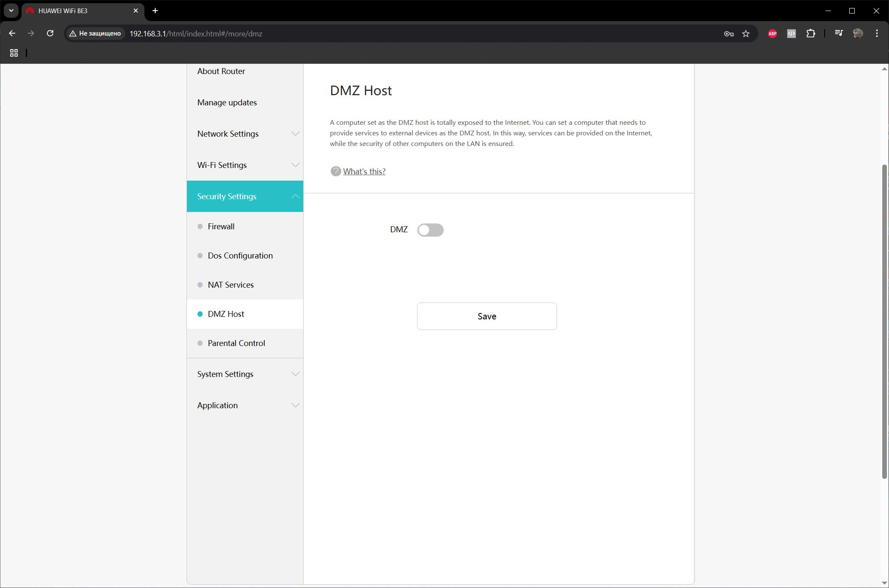Image resolution: width=889 pixels, height=588 pixels.
Task: Click the Save button
Action: (487, 316)
